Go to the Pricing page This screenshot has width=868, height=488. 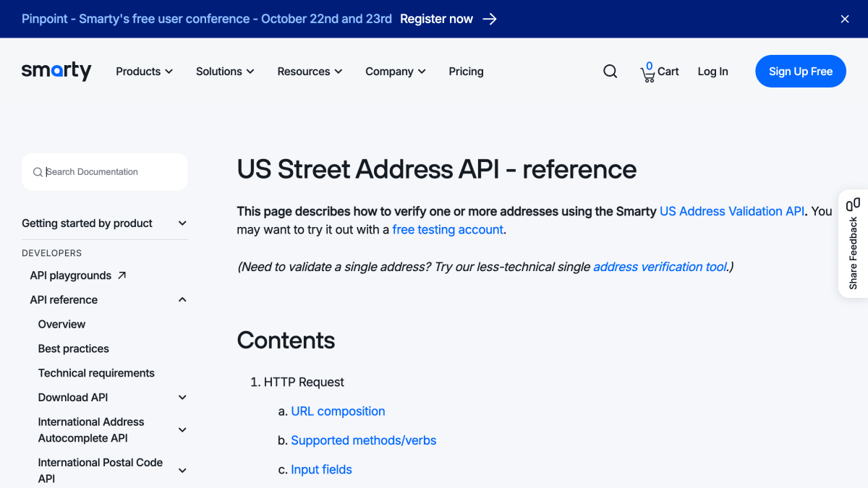pos(466,72)
